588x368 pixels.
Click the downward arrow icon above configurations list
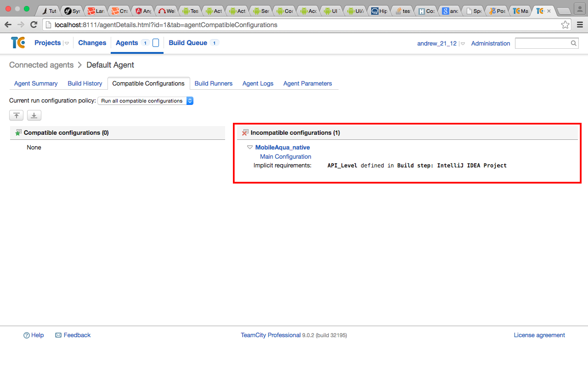point(34,115)
